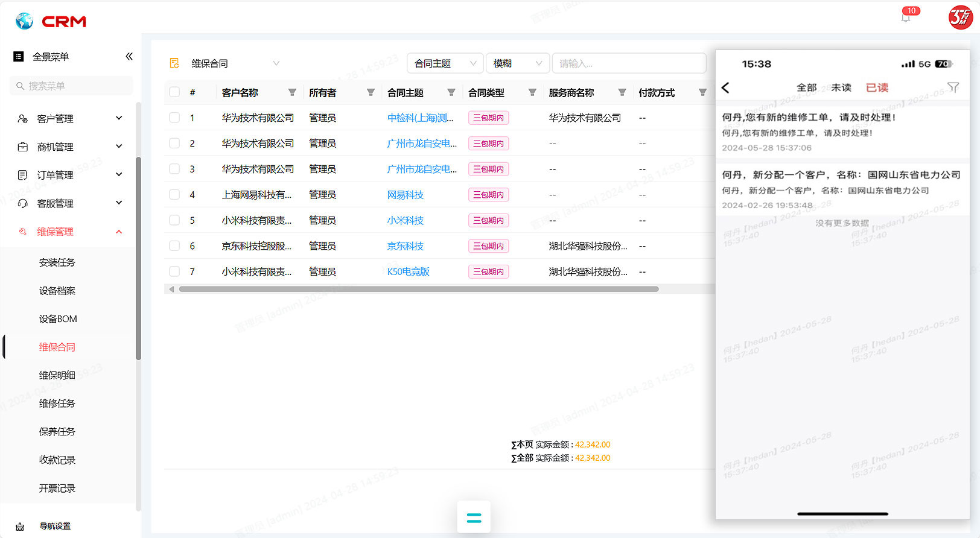Viewport: 980px width, 538px height.
Task: Check row 7 K50电竞版 checkbox
Action: (x=174, y=271)
